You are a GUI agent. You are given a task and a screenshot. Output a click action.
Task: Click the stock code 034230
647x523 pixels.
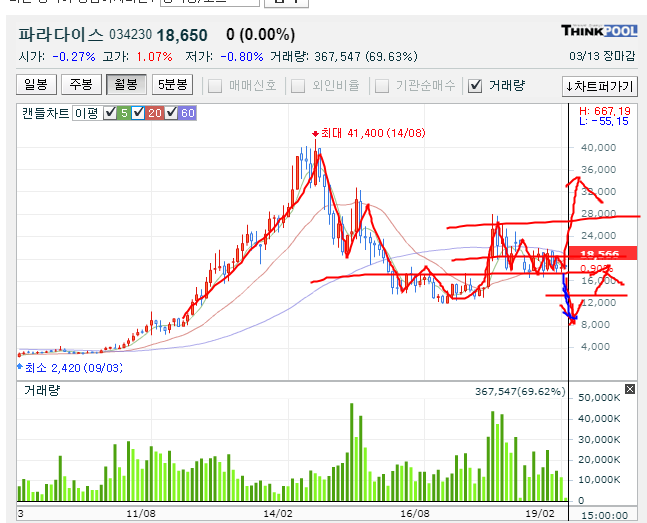coord(130,35)
